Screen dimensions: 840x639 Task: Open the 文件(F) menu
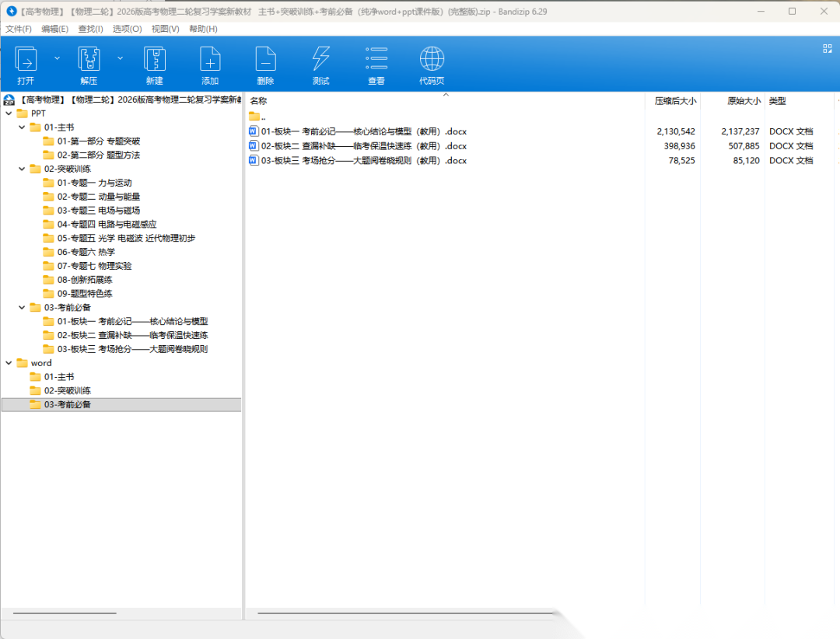[19, 29]
